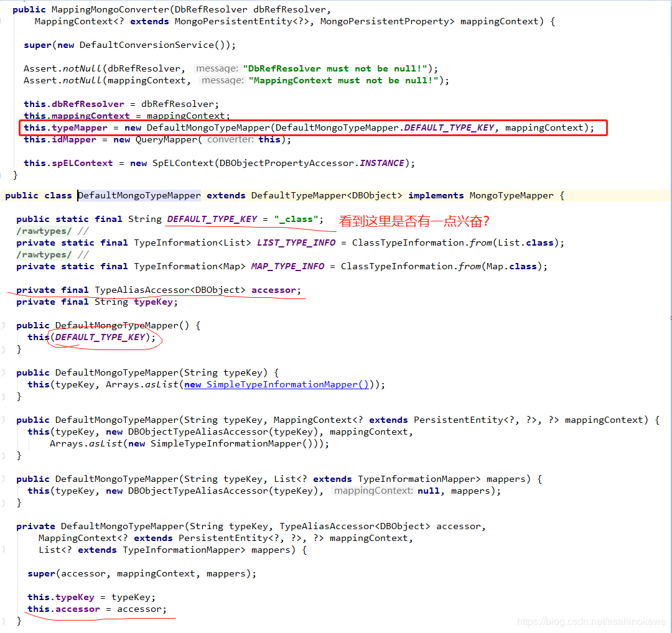
Task: Click DefaultConversionService in the super call
Action: pyautogui.click(x=147, y=45)
